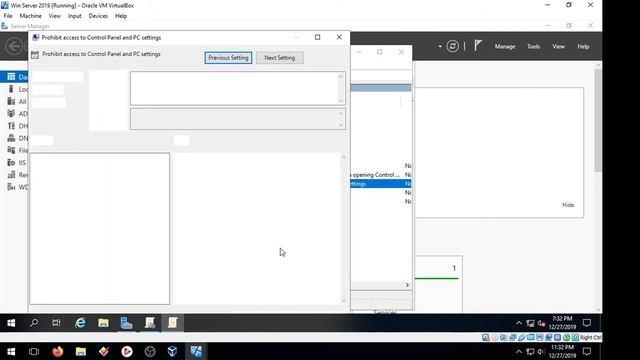Click the Hide link in Server Manager
The width and height of the screenshot is (640, 360).
568,205
